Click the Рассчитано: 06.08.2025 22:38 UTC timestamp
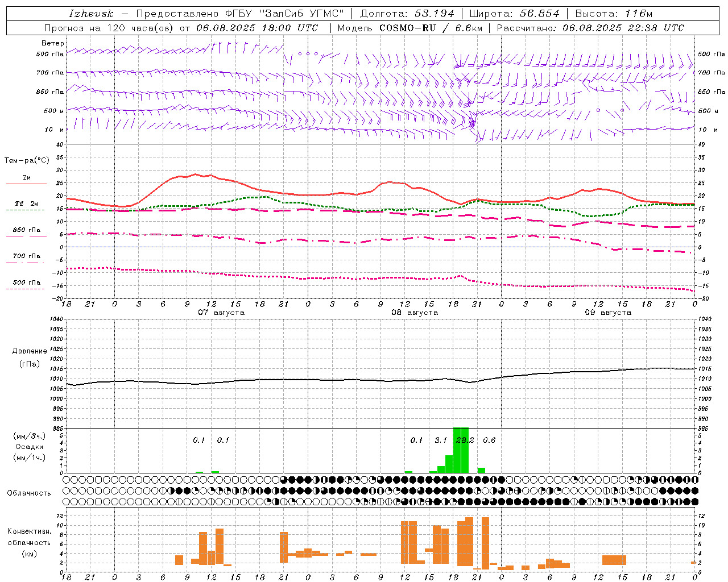Screen dimensions: 728x582 point(590,28)
